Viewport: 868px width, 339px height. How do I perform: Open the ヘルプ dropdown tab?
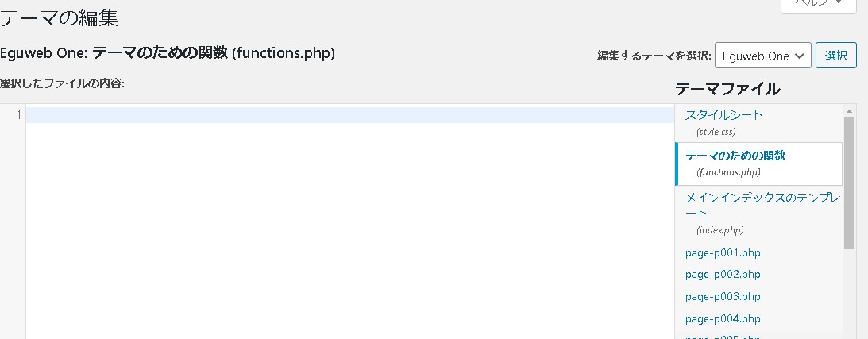point(819,4)
